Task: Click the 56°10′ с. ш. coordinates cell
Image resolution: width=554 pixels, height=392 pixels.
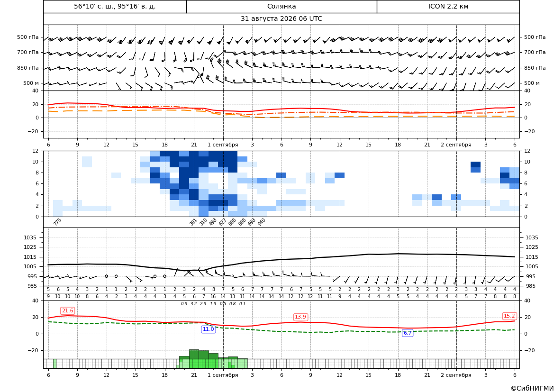Action: click(x=115, y=6)
